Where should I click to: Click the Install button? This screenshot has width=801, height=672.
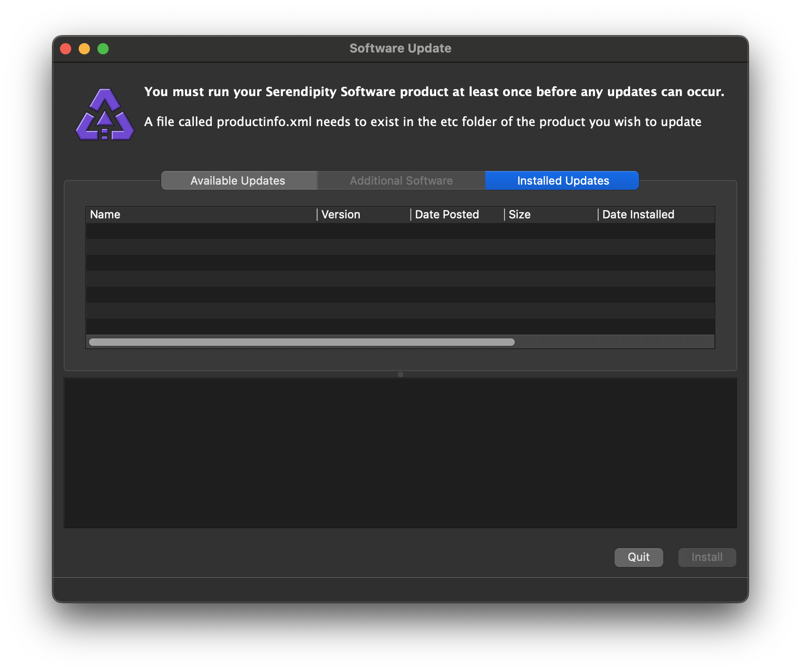coord(707,557)
